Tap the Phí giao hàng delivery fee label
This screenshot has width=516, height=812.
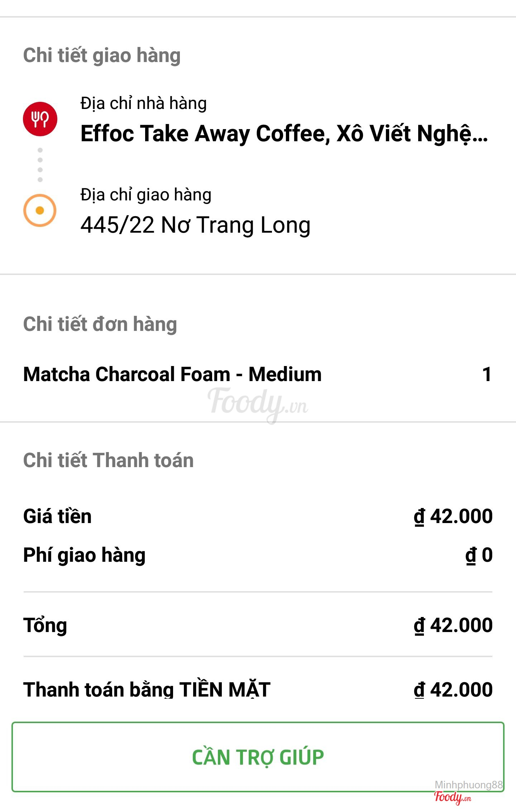click(84, 555)
